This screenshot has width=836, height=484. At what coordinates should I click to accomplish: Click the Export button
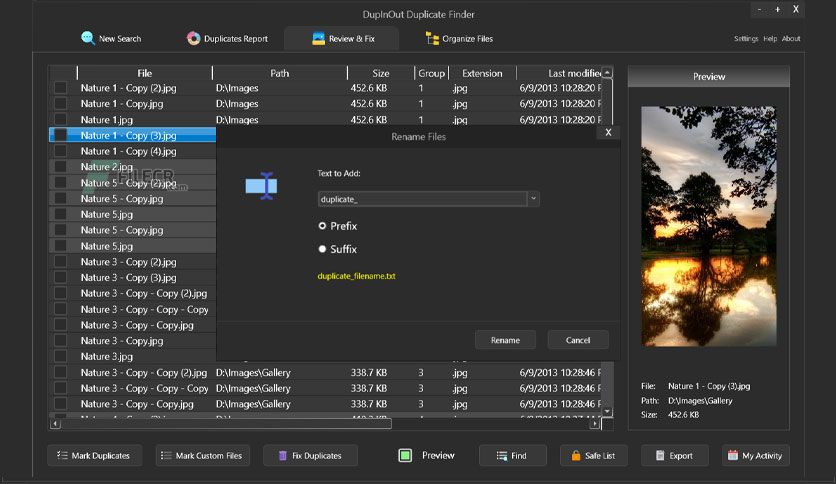click(674, 455)
